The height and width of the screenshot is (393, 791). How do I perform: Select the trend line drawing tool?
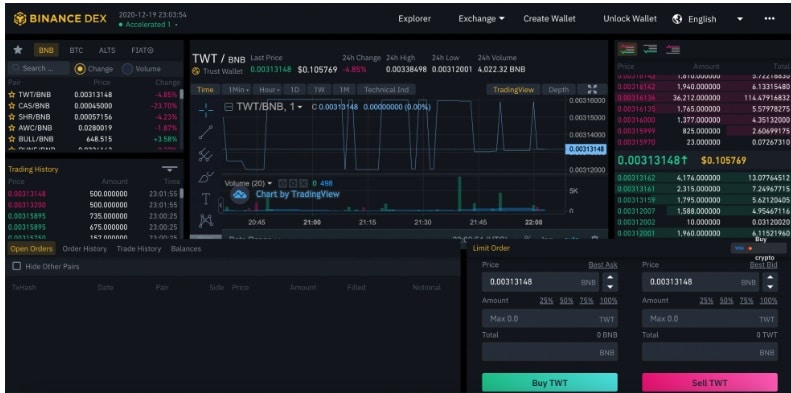click(206, 132)
